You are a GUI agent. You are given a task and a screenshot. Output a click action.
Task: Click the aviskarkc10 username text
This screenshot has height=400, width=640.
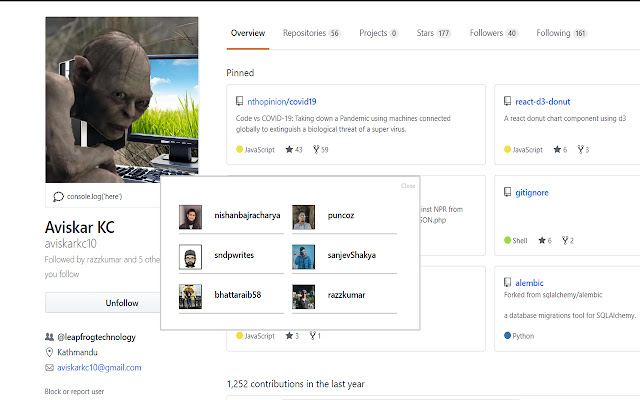point(71,244)
